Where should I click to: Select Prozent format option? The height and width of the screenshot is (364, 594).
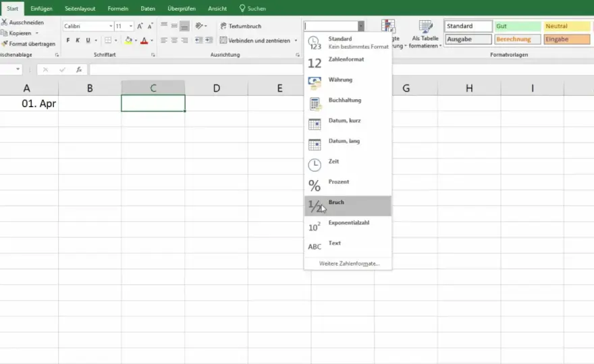[x=348, y=185]
